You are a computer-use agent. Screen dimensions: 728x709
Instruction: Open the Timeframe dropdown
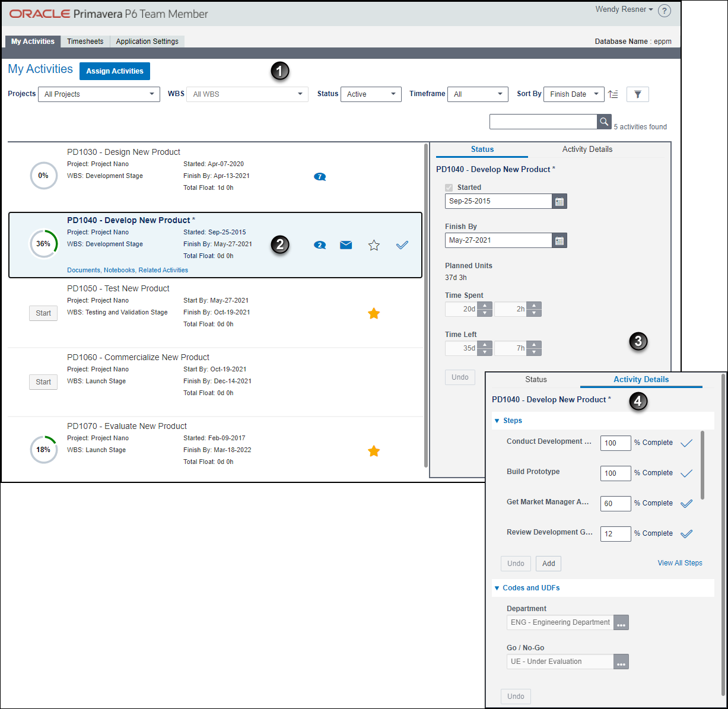pyautogui.click(x=478, y=94)
